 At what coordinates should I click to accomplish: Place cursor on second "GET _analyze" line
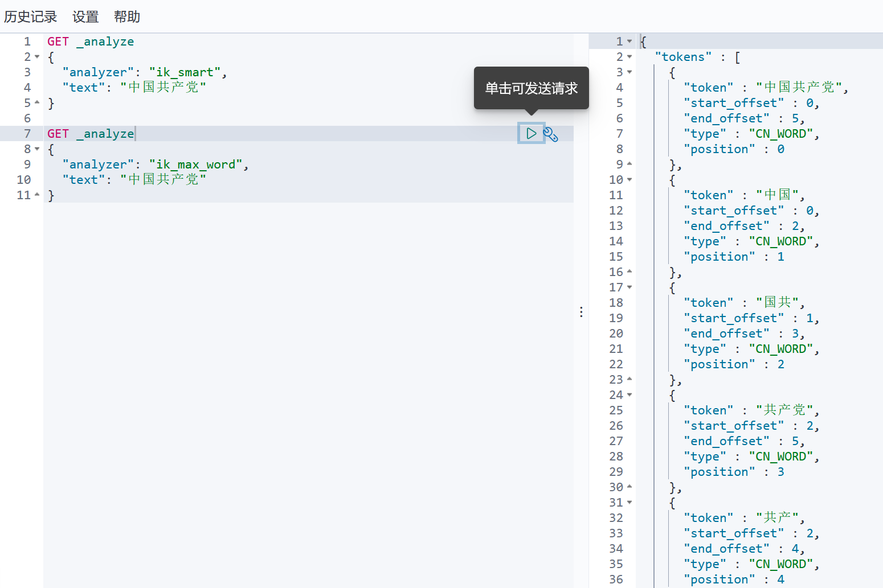click(91, 134)
